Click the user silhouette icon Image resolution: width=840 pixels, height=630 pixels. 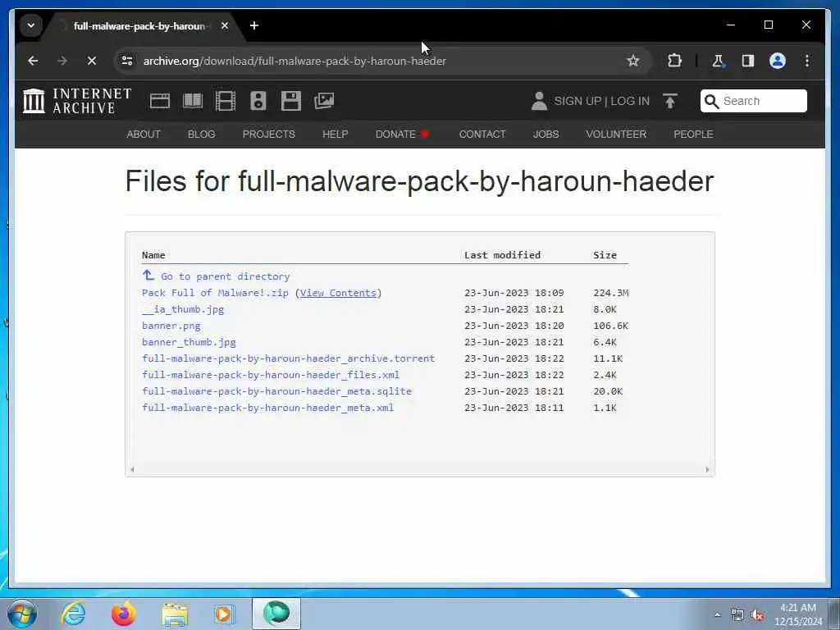coord(539,101)
